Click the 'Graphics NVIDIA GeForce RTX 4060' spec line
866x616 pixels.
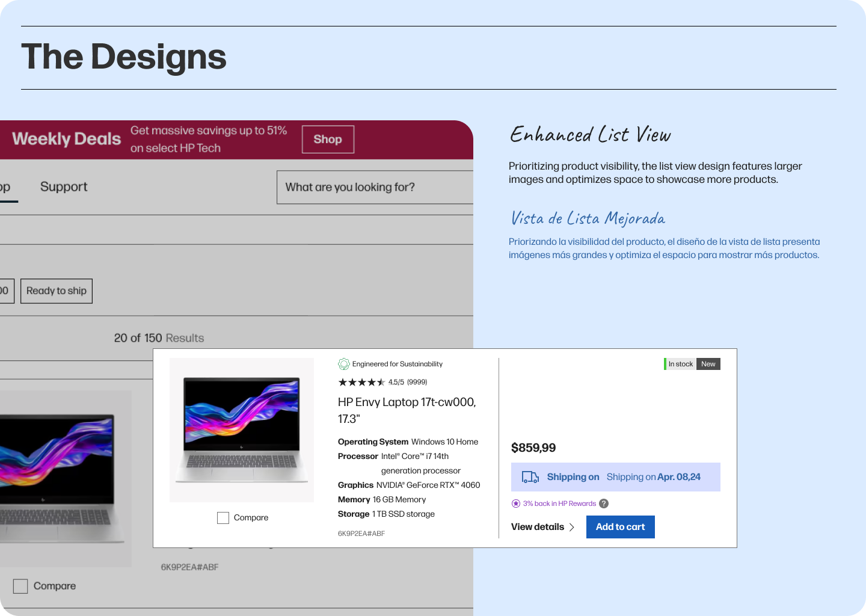pos(409,485)
